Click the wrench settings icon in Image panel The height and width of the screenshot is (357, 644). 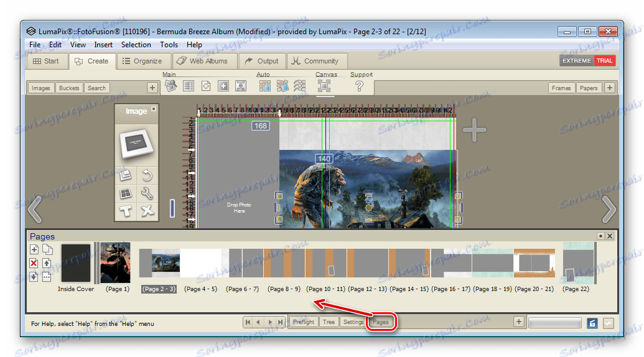click(x=147, y=193)
